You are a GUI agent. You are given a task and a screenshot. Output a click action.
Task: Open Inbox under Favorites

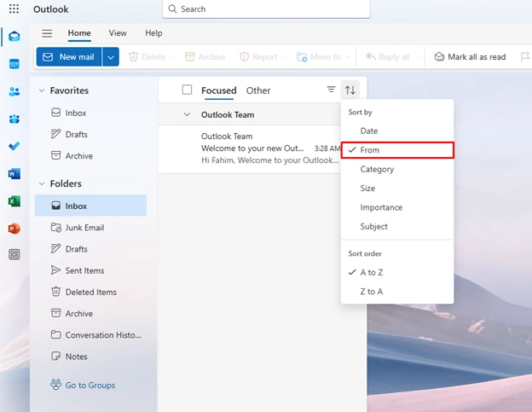(90, 113)
